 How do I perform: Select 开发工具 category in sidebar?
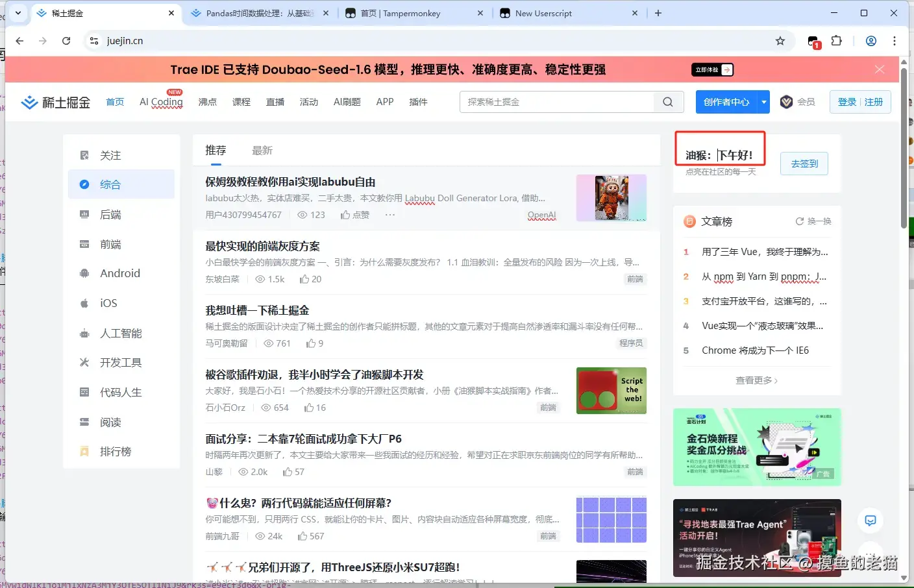coord(121,363)
